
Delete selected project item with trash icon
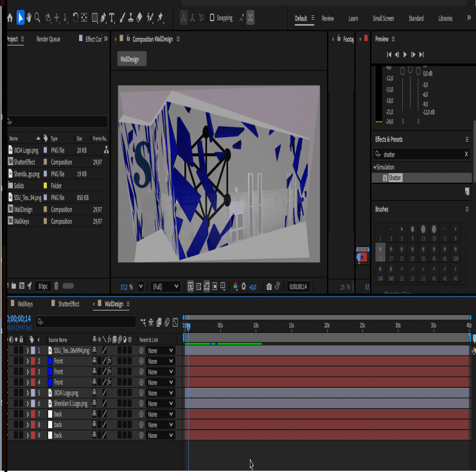pos(56,286)
